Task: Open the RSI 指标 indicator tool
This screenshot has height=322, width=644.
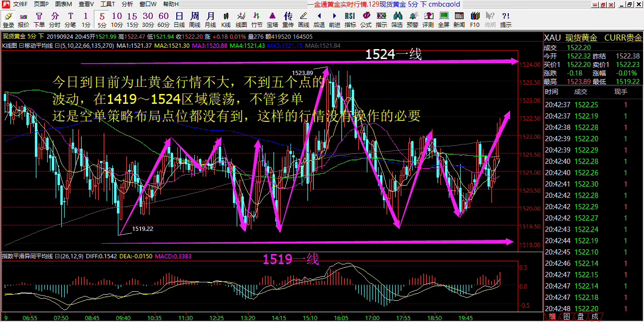Action: [350, 20]
